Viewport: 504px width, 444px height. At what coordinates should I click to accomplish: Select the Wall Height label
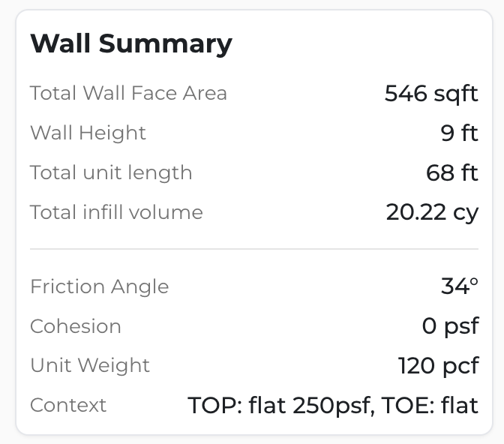pos(88,133)
